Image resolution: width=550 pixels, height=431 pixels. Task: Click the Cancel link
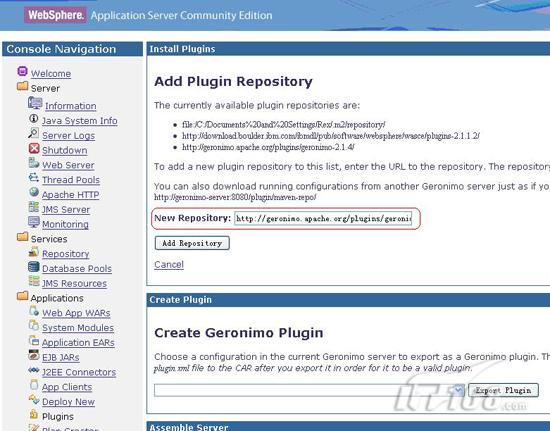(x=169, y=264)
